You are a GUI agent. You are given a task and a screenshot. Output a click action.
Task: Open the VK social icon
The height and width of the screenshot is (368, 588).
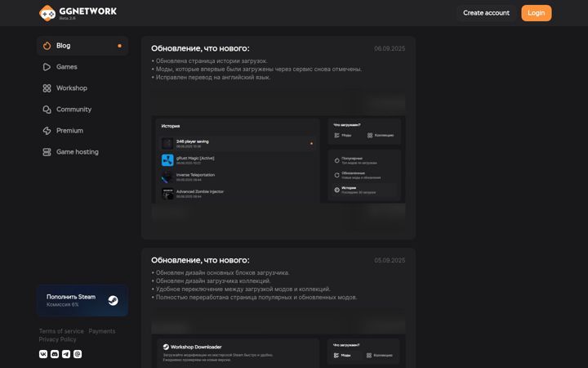point(43,354)
